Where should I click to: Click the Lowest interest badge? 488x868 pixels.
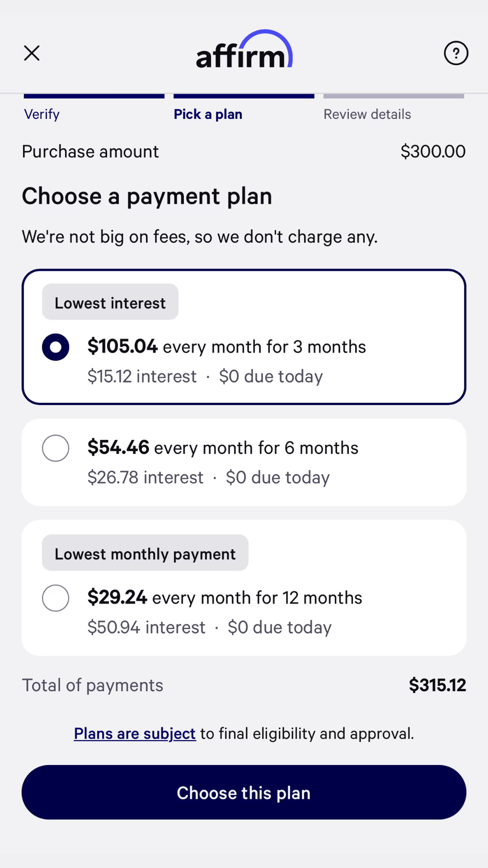pos(110,302)
